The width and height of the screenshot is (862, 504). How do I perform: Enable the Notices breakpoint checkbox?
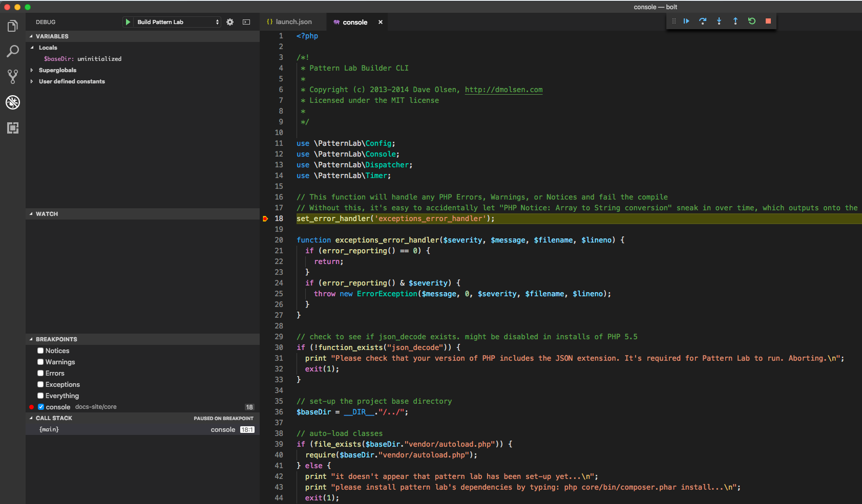pos(40,350)
